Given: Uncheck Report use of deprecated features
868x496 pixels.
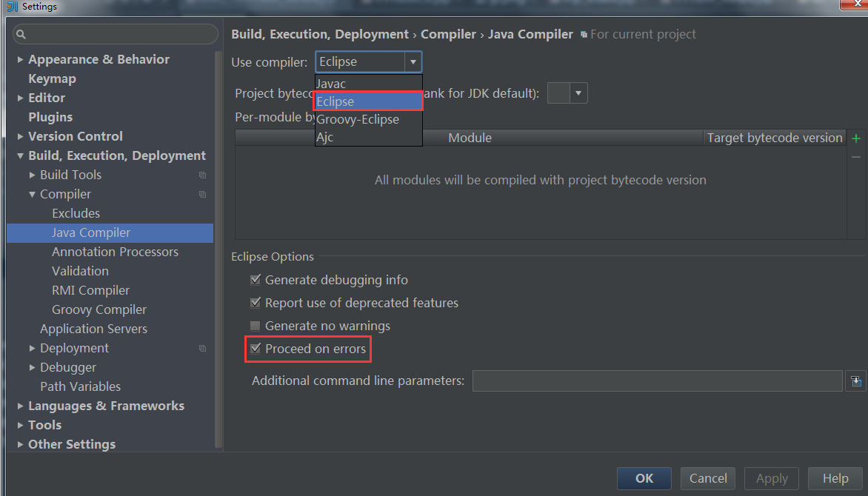Looking at the screenshot, I should [x=256, y=303].
